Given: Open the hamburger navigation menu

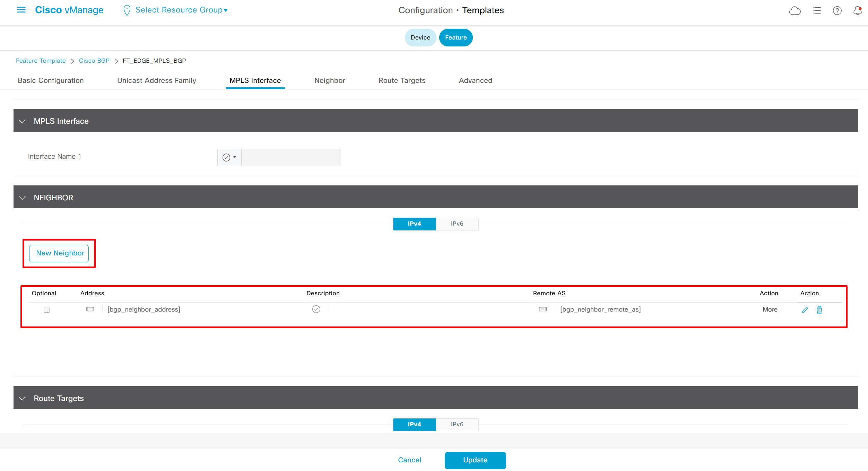Looking at the screenshot, I should pos(21,10).
